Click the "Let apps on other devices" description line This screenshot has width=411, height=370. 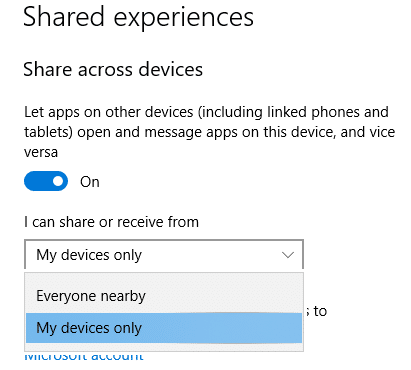tap(206, 112)
